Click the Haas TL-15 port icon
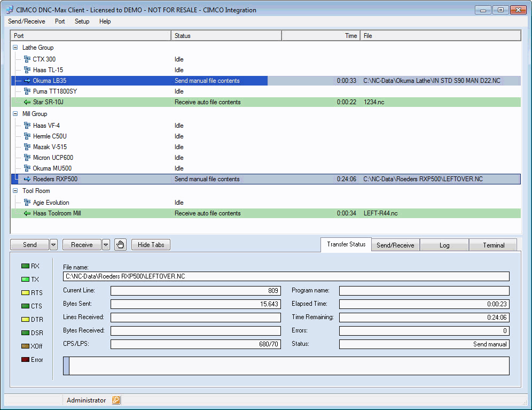The width and height of the screenshot is (532, 410). coord(27,70)
